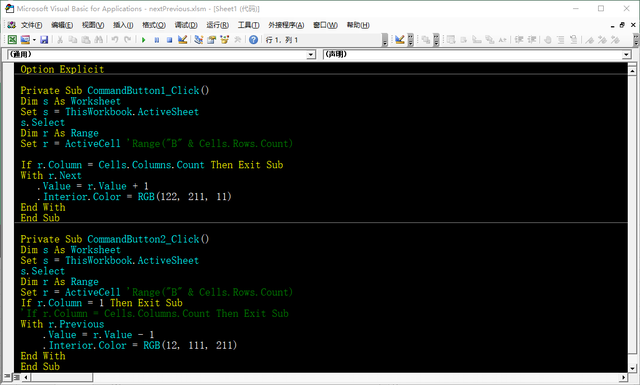Open Find with the binoculars icon
640x385 pixels.
click(98, 40)
